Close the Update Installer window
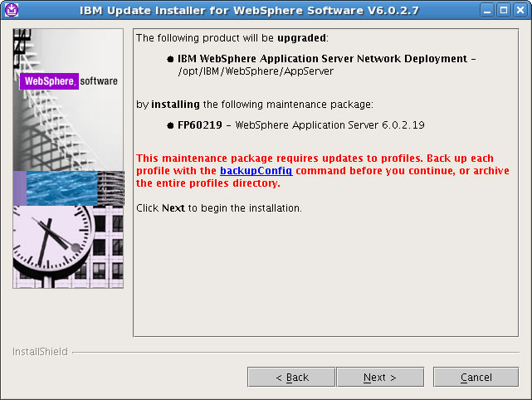This screenshot has width=532, height=400. point(520,10)
